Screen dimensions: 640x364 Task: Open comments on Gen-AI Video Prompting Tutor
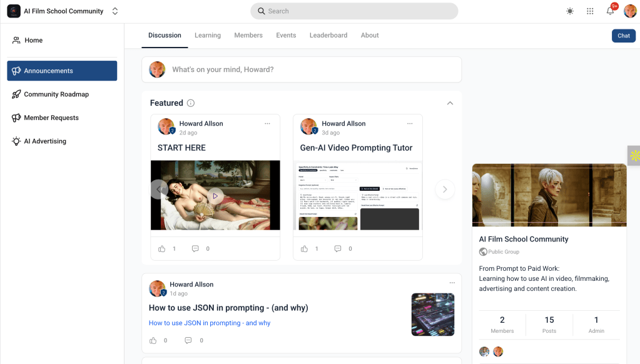click(x=338, y=249)
